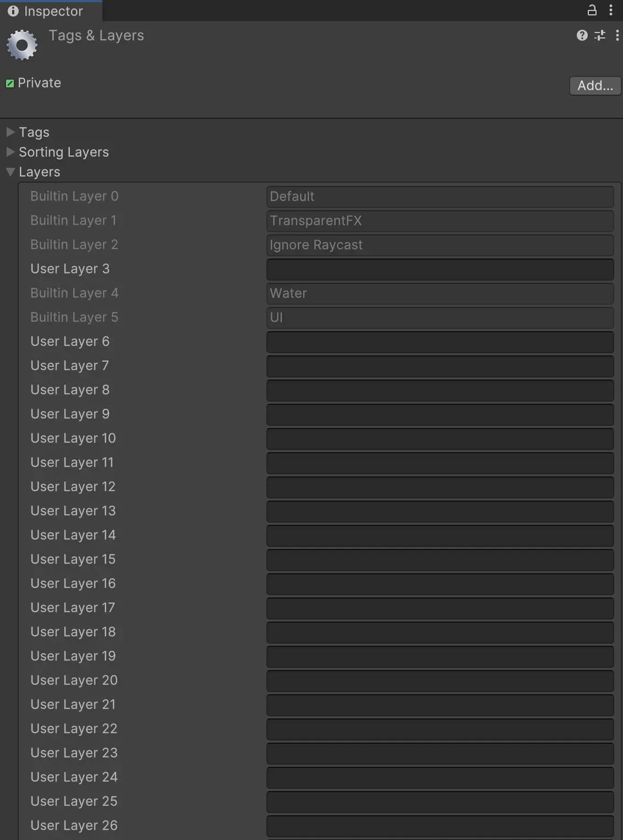The image size is (623, 840).
Task: Open the Tags & Layers help reference
Action: click(582, 36)
